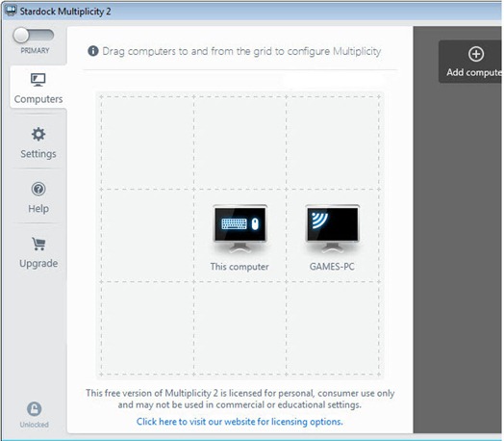Click the empty top-right grid cell
Image resolution: width=504 pixels, height=441 pixels.
click(x=333, y=143)
